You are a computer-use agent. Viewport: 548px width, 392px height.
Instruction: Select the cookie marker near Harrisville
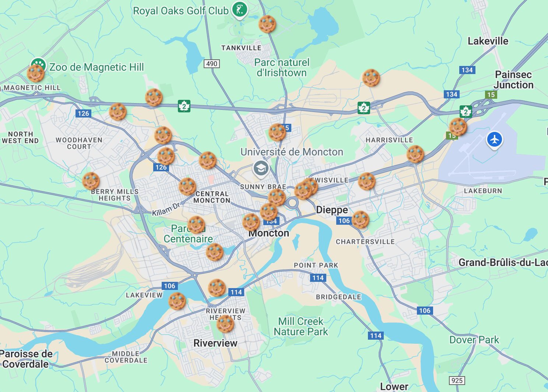click(415, 154)
